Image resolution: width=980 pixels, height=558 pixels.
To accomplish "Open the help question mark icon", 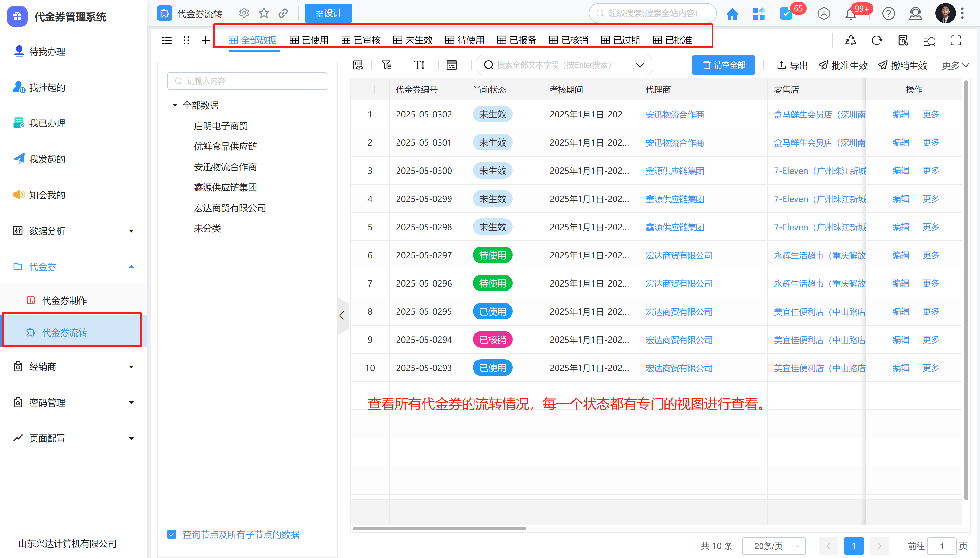I will click(888, 14).
